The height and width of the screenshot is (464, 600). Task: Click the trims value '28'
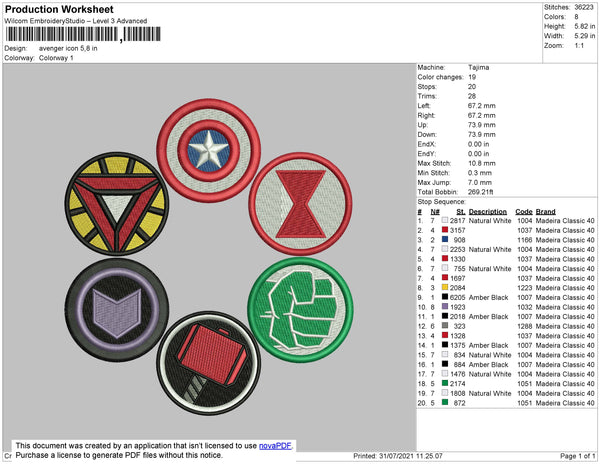pyautogui.click(x=472, y=96)
